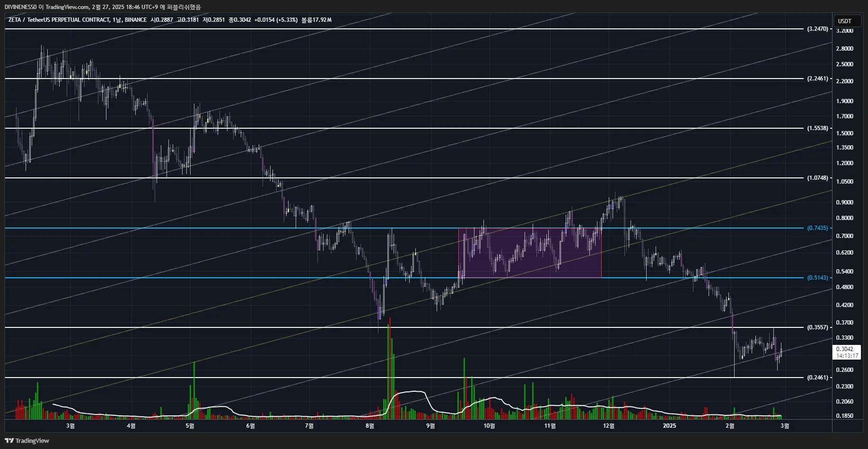The height and width of the screenshot is (449, 868).
Task: Select the (1.5538) level label
Action: (x=818, y=128)
